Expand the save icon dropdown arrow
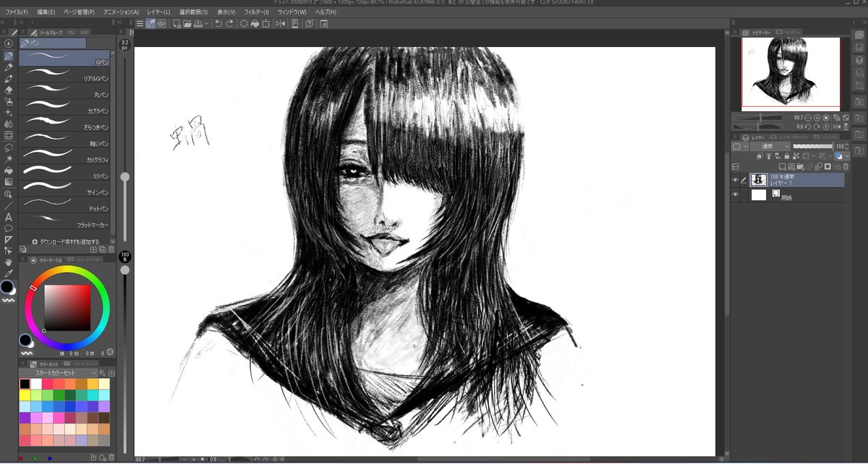Screen dimensions: 868x464 coord(208,23)
